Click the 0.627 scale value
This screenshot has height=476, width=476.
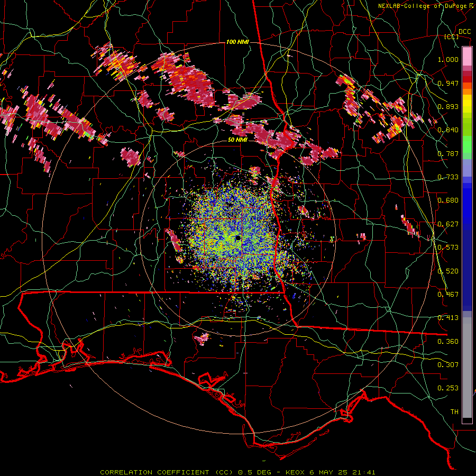448,224
